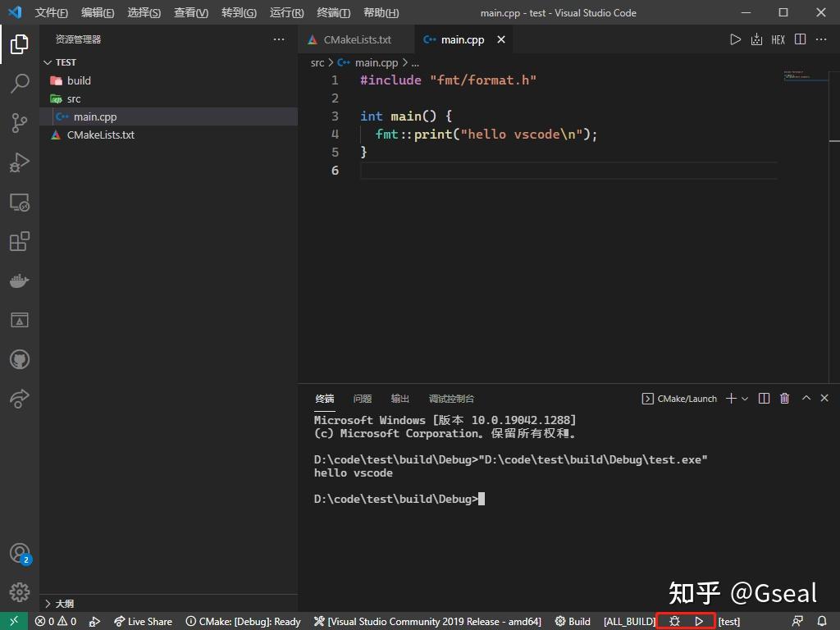Open the Remote Explorer view

coord(20,202)
